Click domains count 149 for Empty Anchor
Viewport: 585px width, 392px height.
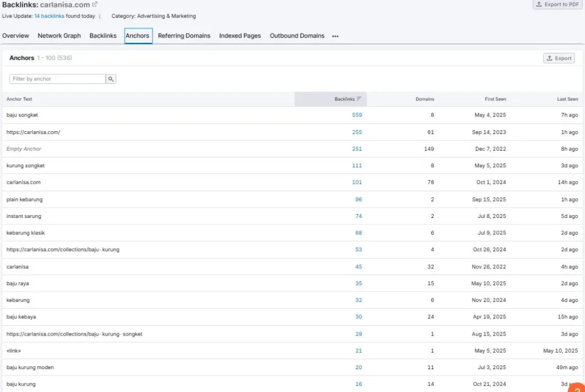429,149
